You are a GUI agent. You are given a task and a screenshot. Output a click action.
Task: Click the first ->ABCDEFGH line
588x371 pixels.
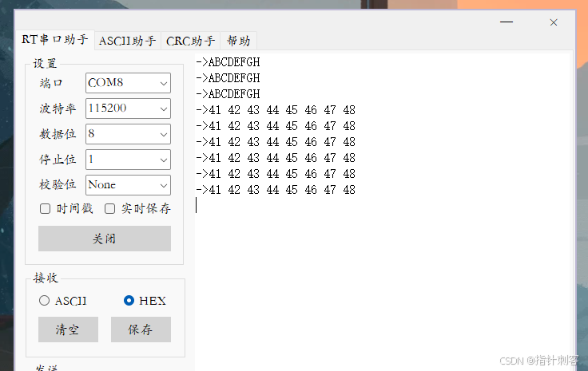(x=228, y=62)
